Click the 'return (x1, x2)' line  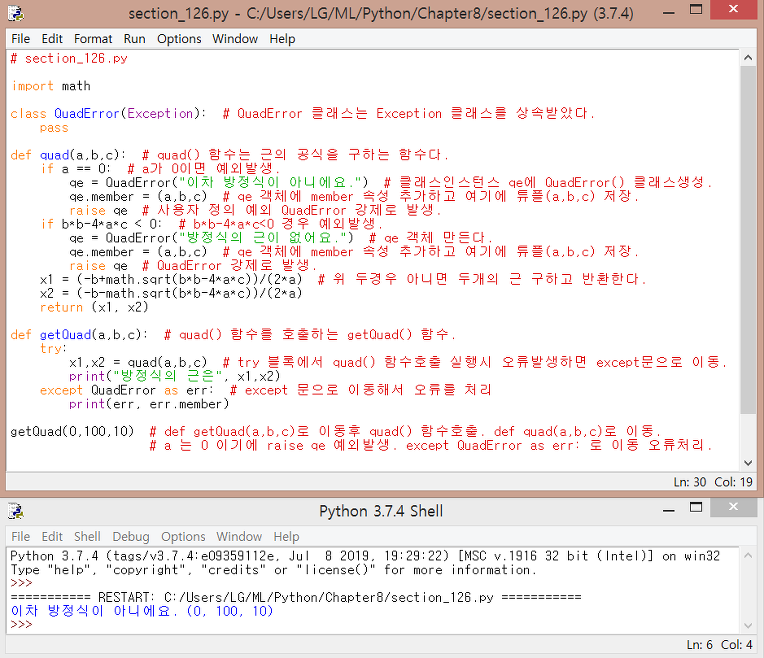pyautogui.click(x=94, y=308)
